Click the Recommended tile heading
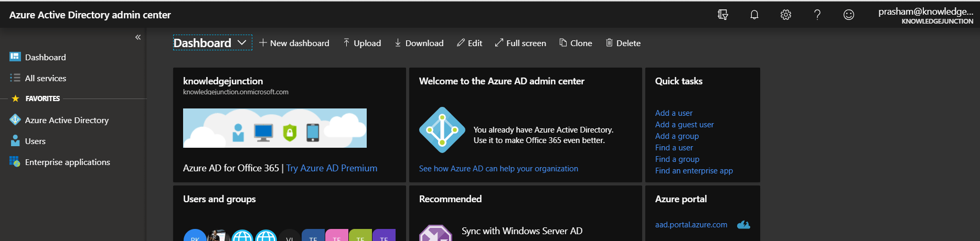Screen dimensions: 980x241 tap(450, 199)
